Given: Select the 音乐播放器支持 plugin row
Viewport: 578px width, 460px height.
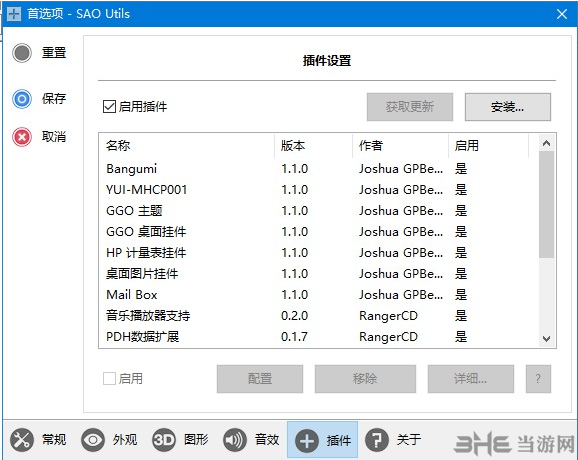Looking at the screenshot, I should (x=318, y=316).
